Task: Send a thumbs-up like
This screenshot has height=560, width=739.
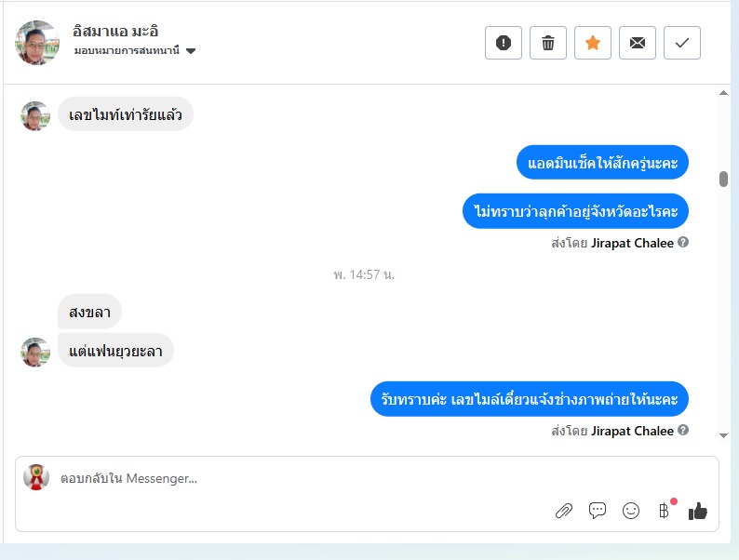Action: tap(698, 511)
